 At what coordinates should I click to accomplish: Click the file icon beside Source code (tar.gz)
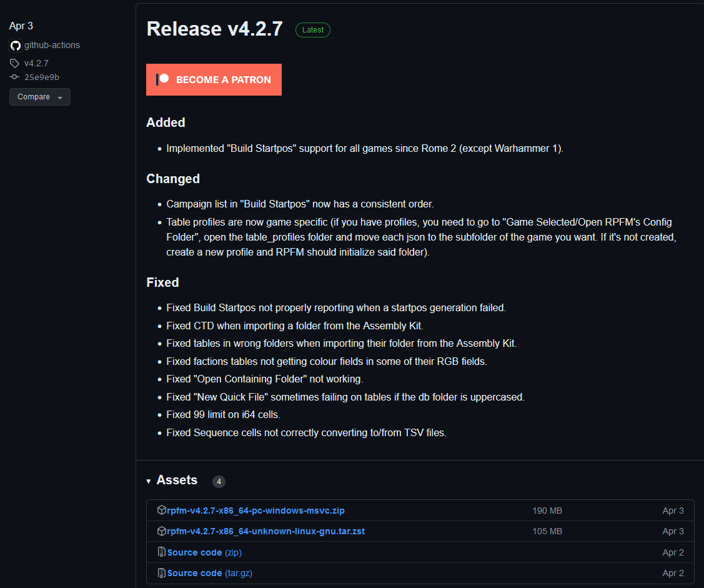pyautogui.click(x=162, y=573)
